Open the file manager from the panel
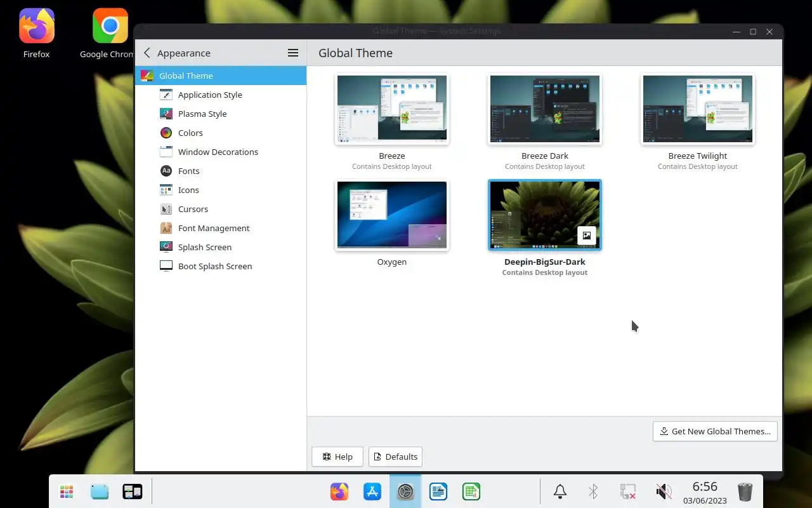This screenshot has width=812, height=508. 100,491
